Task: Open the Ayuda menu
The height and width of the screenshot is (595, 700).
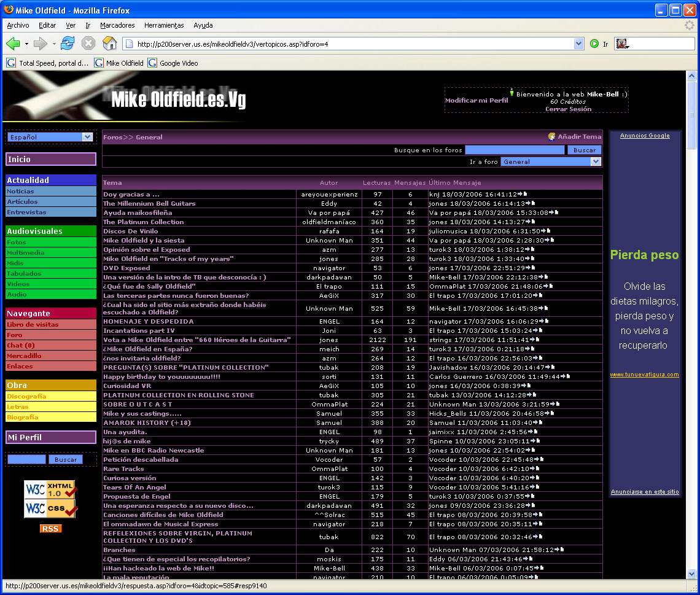Action: pos(203,25)
